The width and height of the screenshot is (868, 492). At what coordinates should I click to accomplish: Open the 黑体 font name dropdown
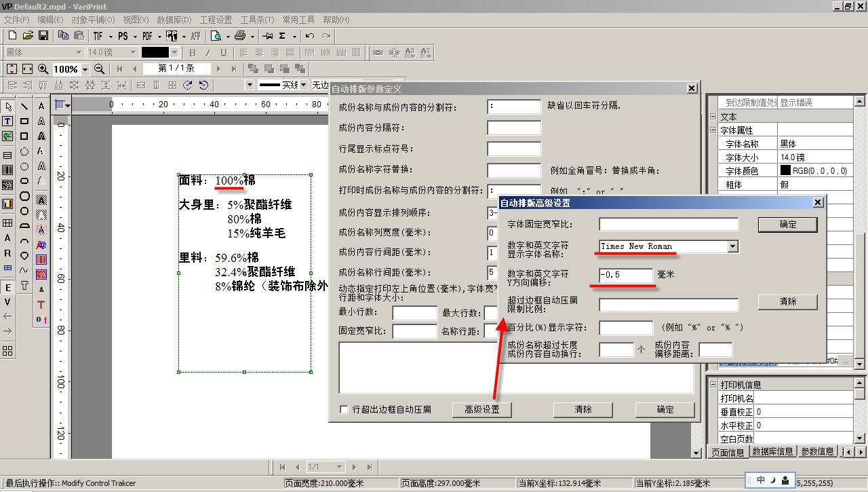pos(79,52)
